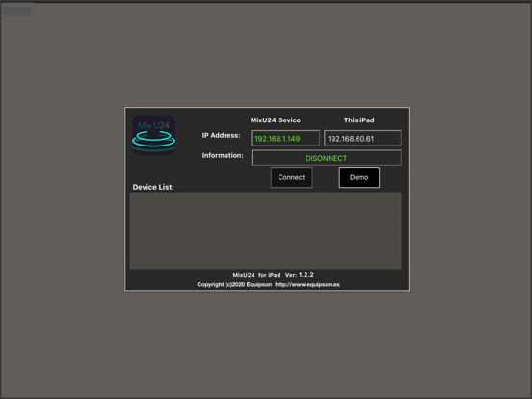Click the empty Device List box
Image resolution: width=532 pixels, height=399 pixels.
pyautogui.click(x=265, y=231)
